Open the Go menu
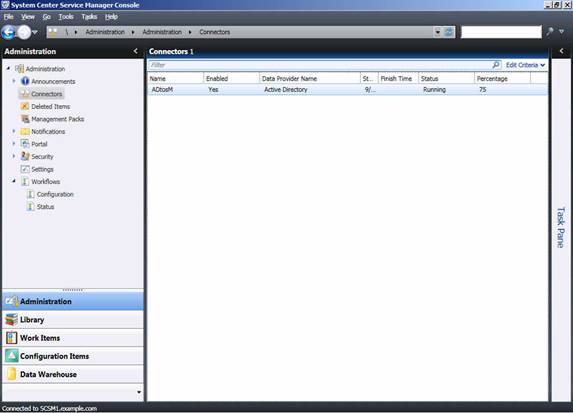The width and height of the screenshot is (573, 413). tap(46, 17)
